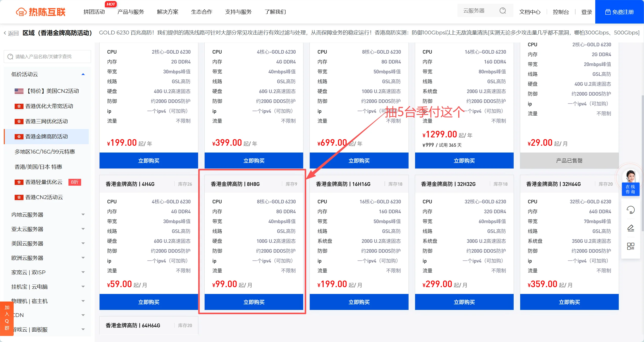Click 立即购买 for 香港金牌高防 4H4G
Image resolution: width=644 pixels, height=342 pixels.
149,302
